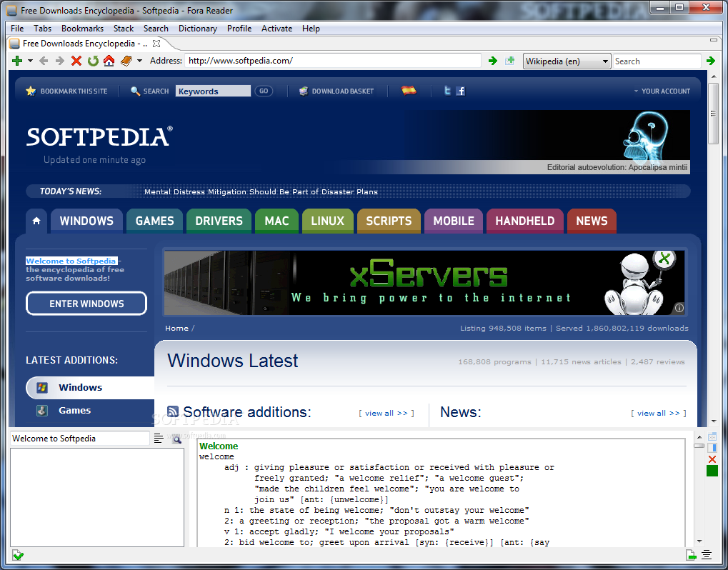Switch to the WINDOWS category tab
The width and height of the screenshot is (728, 570).
tap(86, 221)
